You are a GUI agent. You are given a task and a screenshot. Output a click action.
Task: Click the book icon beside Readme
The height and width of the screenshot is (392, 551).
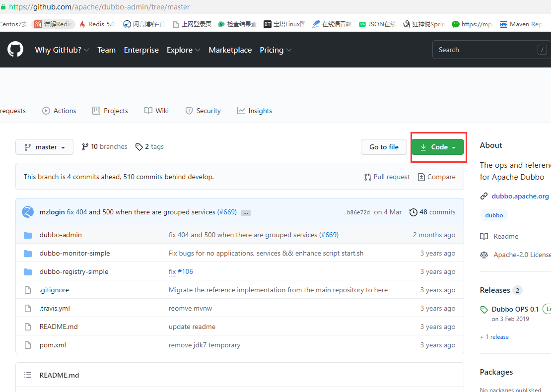[x=484, y=236]
